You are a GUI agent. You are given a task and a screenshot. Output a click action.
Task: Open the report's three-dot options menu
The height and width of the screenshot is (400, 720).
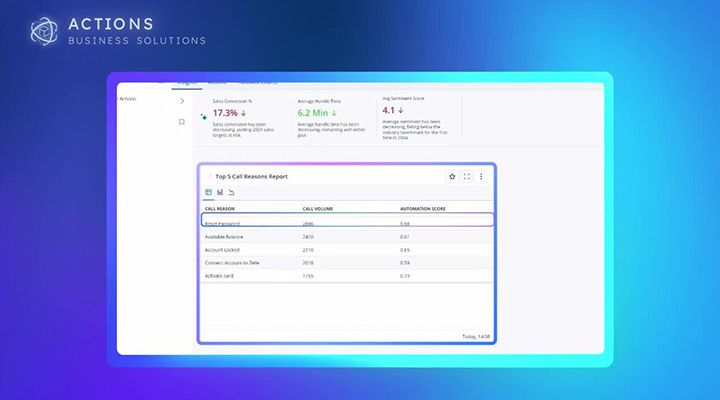pyautogui.click(x=481, y=176)
